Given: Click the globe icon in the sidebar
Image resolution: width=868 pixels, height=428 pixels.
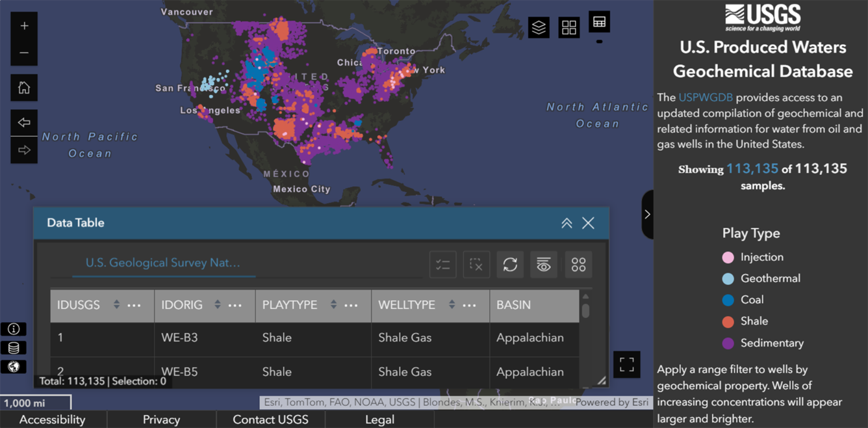Looking at the screenshot, I should click(14, 366).
